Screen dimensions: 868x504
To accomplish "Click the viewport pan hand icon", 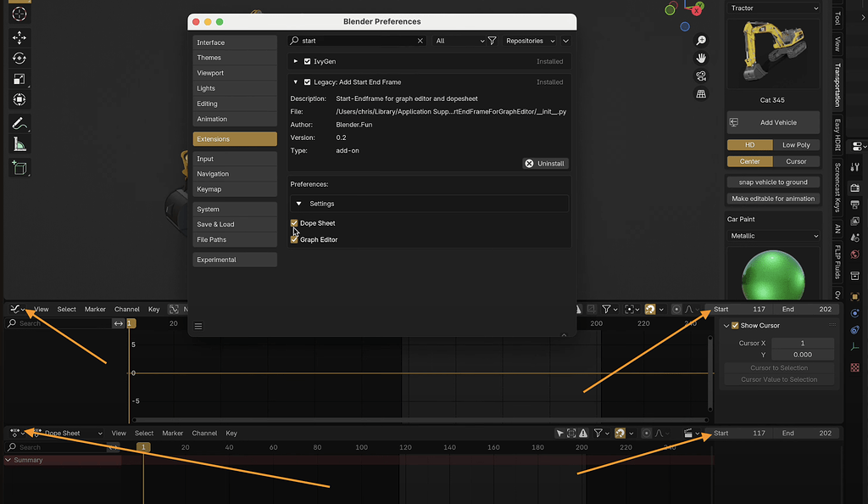I will (701, 59).
